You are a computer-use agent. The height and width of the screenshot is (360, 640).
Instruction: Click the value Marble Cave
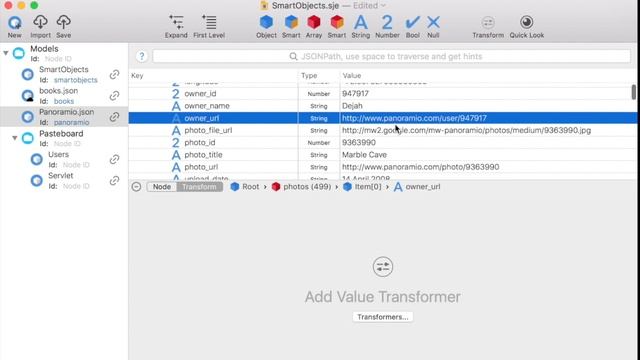(364, 155)
